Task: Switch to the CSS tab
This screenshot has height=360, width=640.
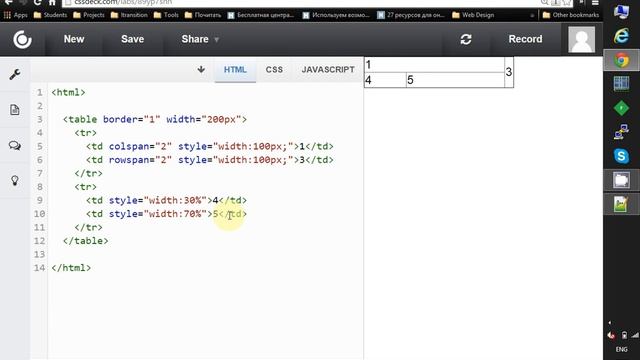Action: [x=274, y=69]
